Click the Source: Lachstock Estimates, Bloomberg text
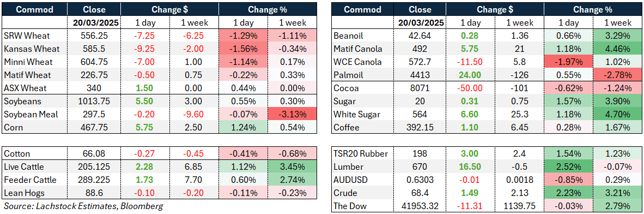644x214 pixels. (83, 206)
